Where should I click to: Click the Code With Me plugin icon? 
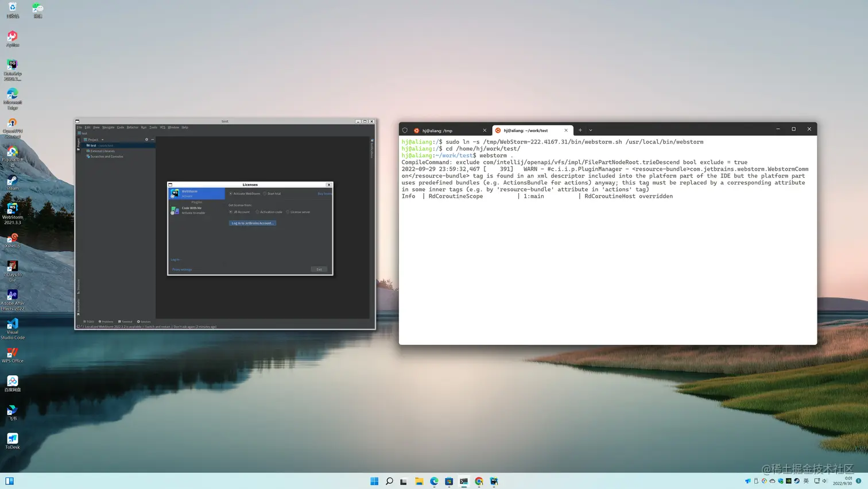coord(175,210)
